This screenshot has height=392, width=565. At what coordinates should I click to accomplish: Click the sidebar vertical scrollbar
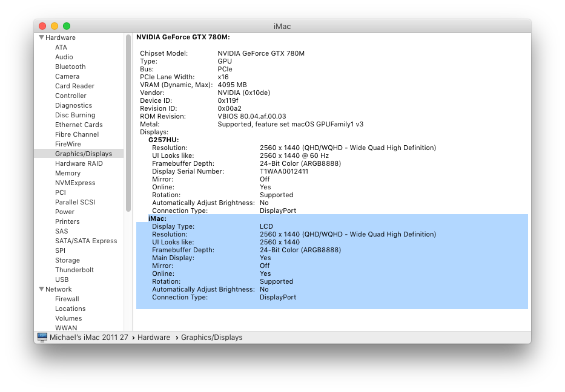pyautogui.click(x=128, y=123)
